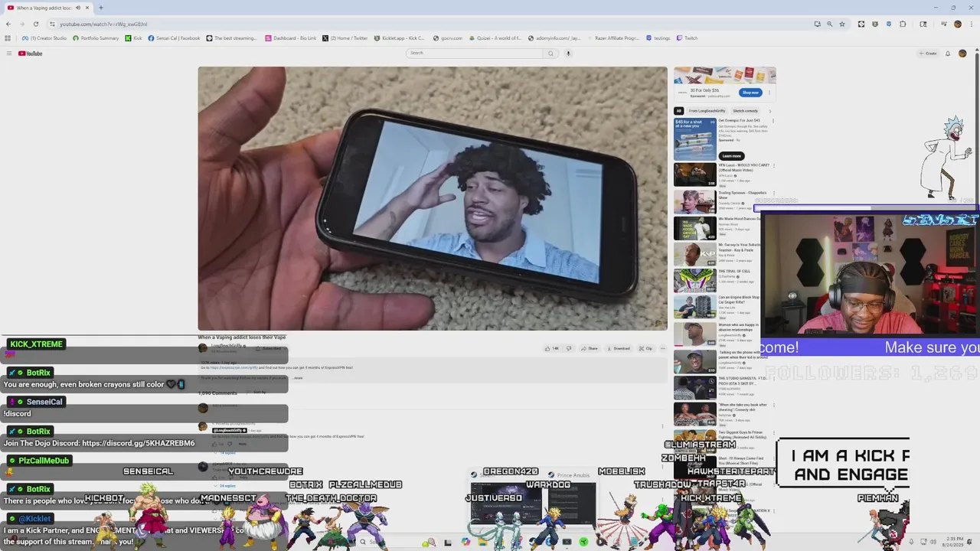Start voice search with microphone icon
The height and width of the screenshot is (551, 980).
click(568, 54)
